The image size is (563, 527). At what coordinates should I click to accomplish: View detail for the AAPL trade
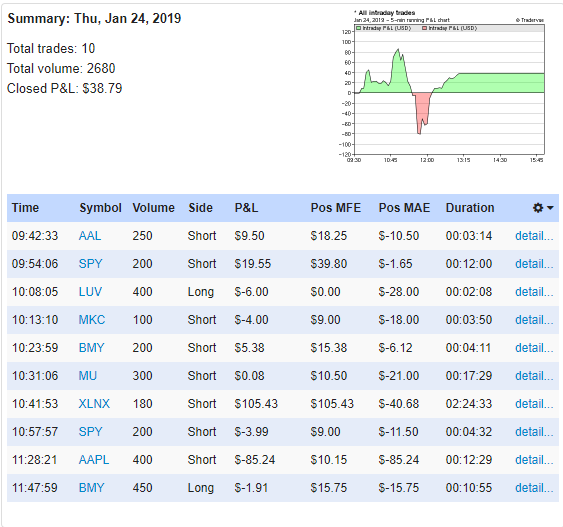(534, 460)
